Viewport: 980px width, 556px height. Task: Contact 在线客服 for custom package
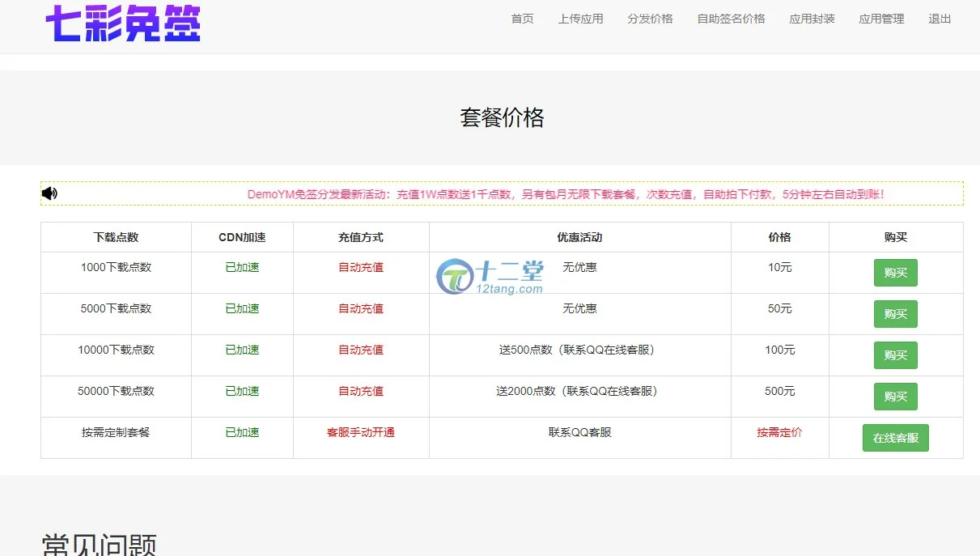coord(895,438)
